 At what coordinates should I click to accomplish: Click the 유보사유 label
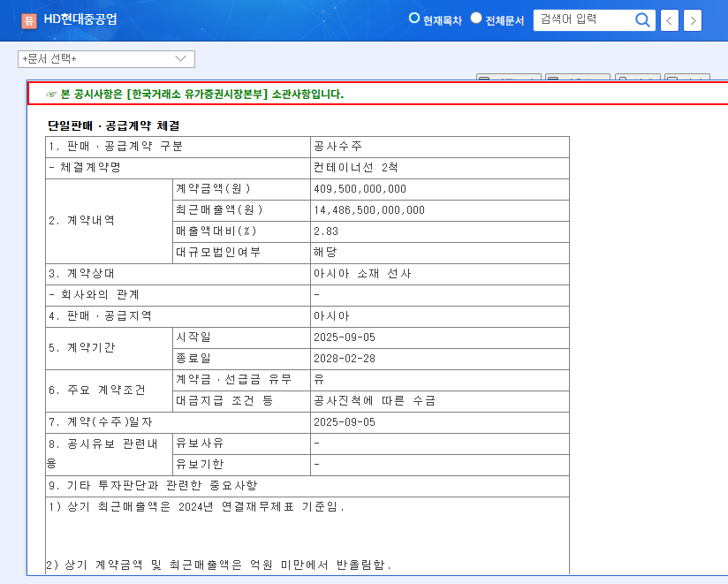pyautogui.click(x=200, y=443)
